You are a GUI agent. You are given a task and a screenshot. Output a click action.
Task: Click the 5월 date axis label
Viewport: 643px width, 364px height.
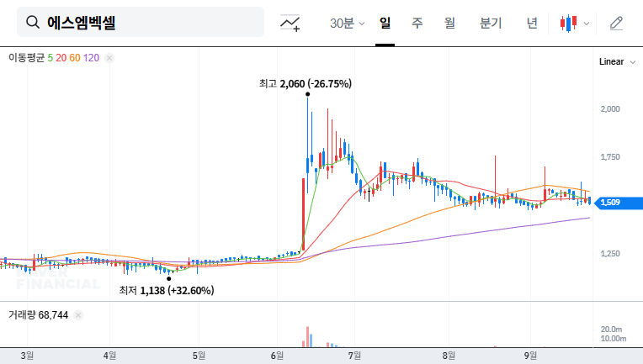click(x=199, y=356)
